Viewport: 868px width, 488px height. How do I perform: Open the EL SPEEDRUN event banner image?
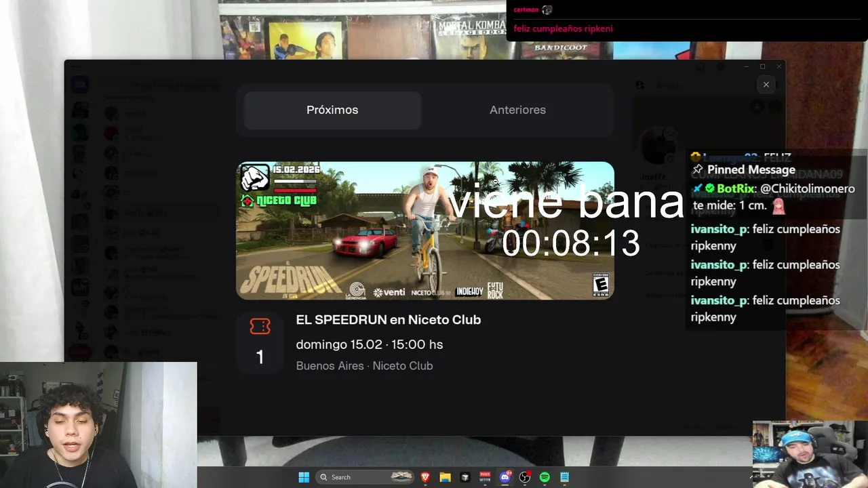point(425,230)
